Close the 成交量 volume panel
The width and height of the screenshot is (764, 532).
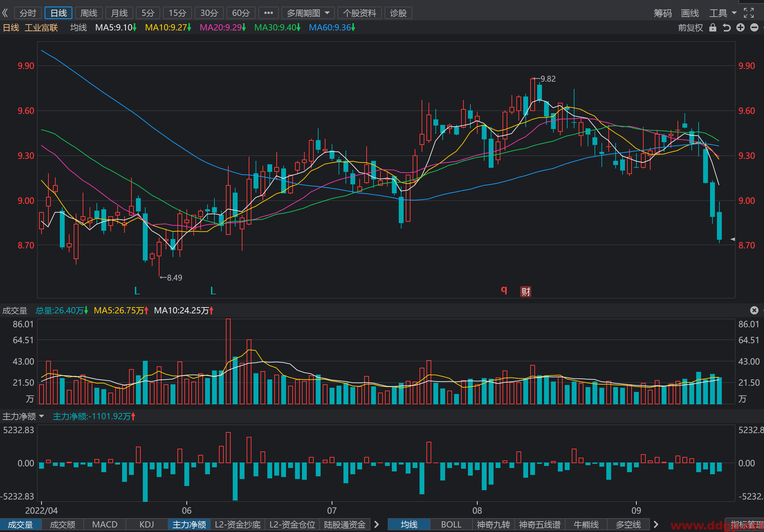[x=754, y=310]
